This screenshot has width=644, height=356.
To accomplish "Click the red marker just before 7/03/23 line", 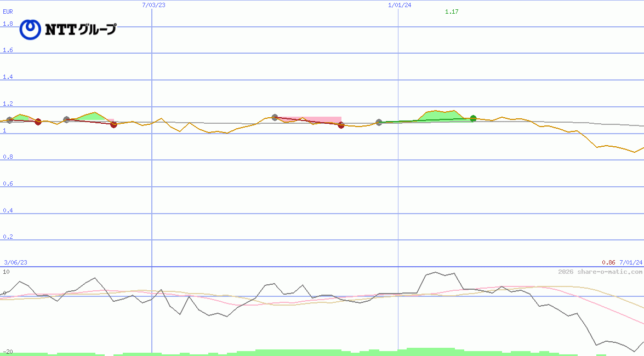I will pyautogui.click(x=113, y=124).
